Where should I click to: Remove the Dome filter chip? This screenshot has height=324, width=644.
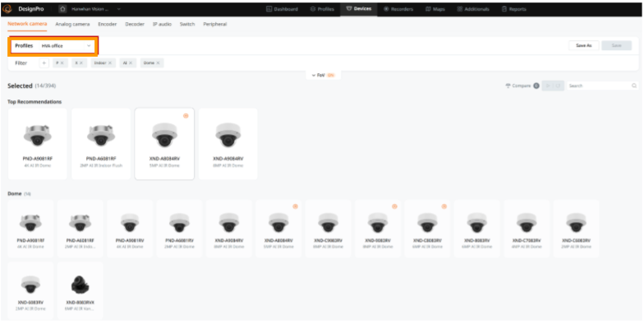coord(158,62)
